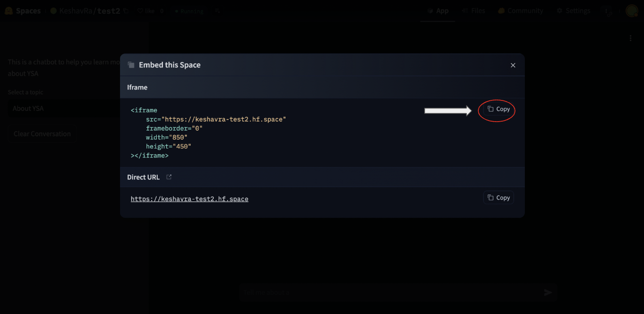Copy the Direct URL using its Copy button
This screenshot has height=314, width=644.
[x=498, y=197]
